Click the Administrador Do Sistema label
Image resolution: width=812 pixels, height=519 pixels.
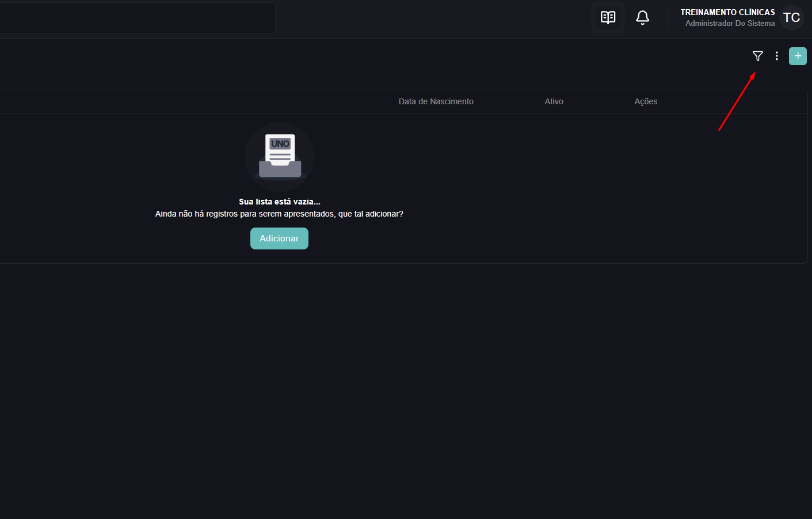(x=730, y=24)
